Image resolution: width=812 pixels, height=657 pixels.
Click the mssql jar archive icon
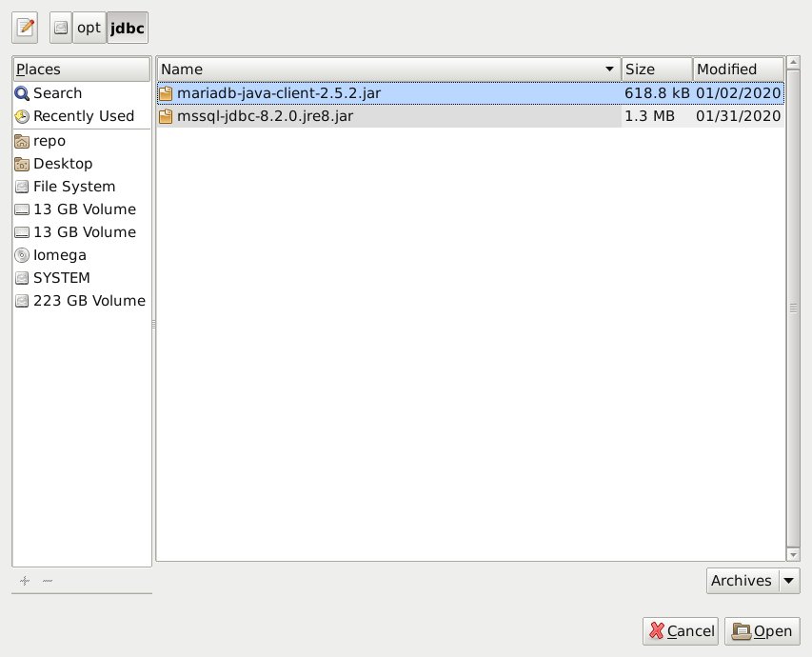166,116
